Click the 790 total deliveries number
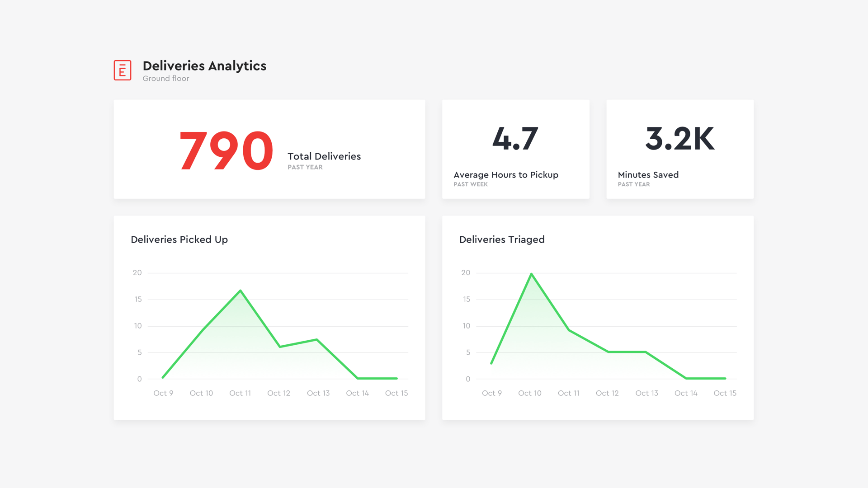This screenshot has width=868, height=488. click(226, 150)
